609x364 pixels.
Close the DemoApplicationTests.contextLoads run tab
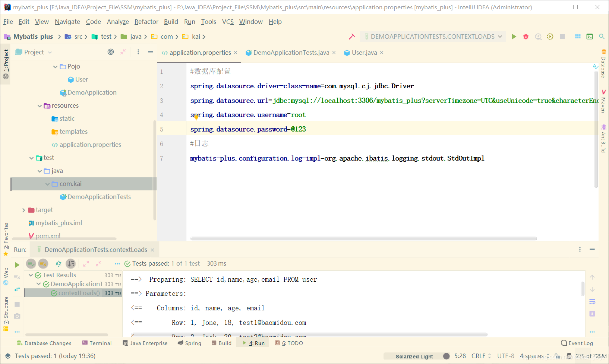(x=152, y=250)
